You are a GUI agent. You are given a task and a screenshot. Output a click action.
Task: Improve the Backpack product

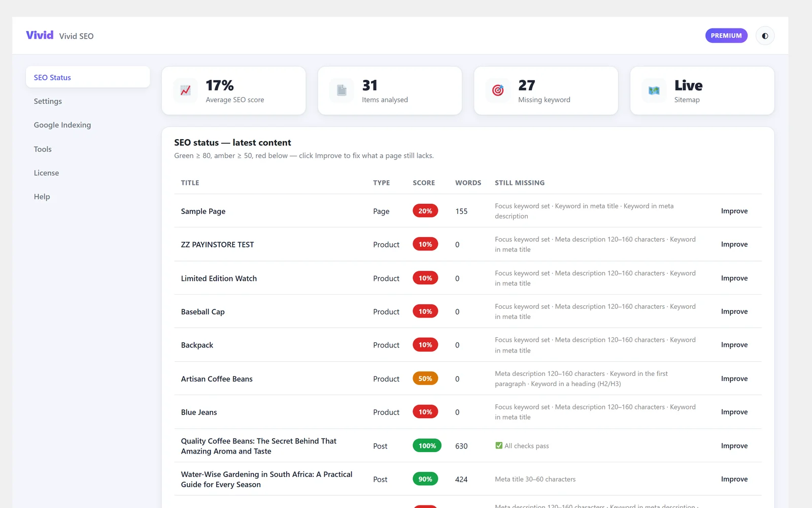pyautogui.click(x=734, y=345)
